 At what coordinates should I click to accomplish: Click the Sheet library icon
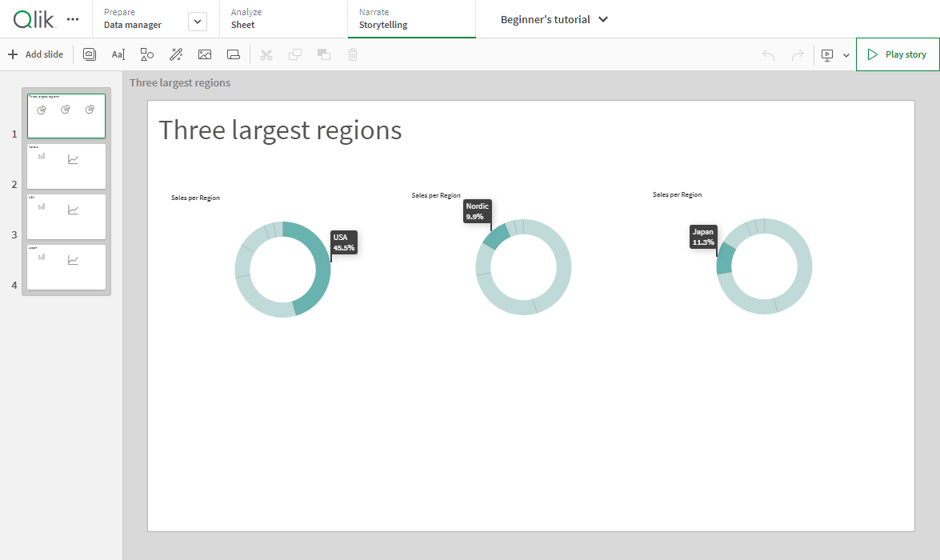234,54
